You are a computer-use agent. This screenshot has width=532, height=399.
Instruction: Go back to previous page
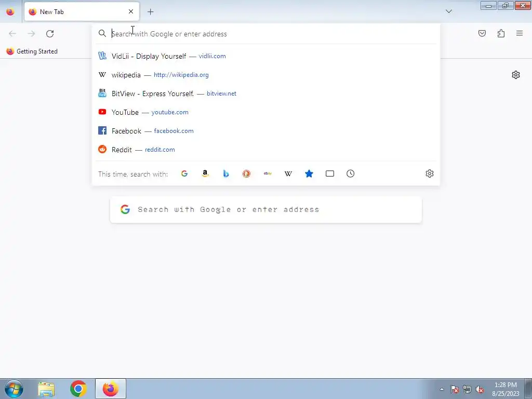(x=12, y=34)
